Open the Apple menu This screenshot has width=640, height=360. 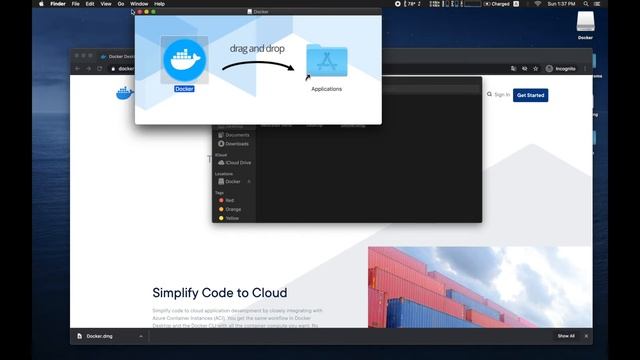pos(41,4)
